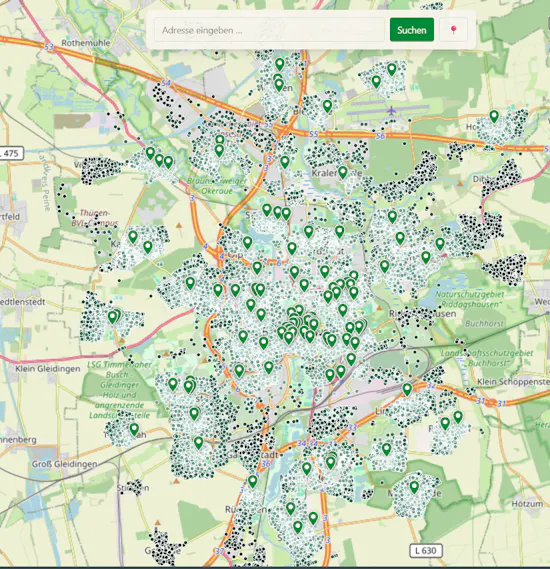This screenshot has width=550, height=569.
Task: Click the Rothemühle place label
Action: coord(86,43)
